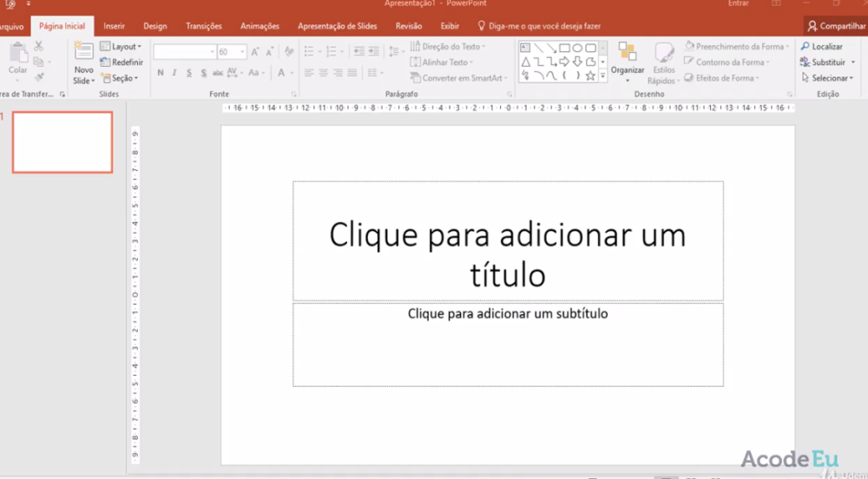Open Seção dropdown
868x479 pixels.
coord(120,78)
